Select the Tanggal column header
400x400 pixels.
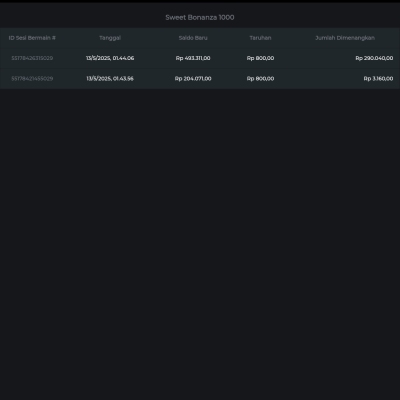pyautogui.click(x=110, y=38)
